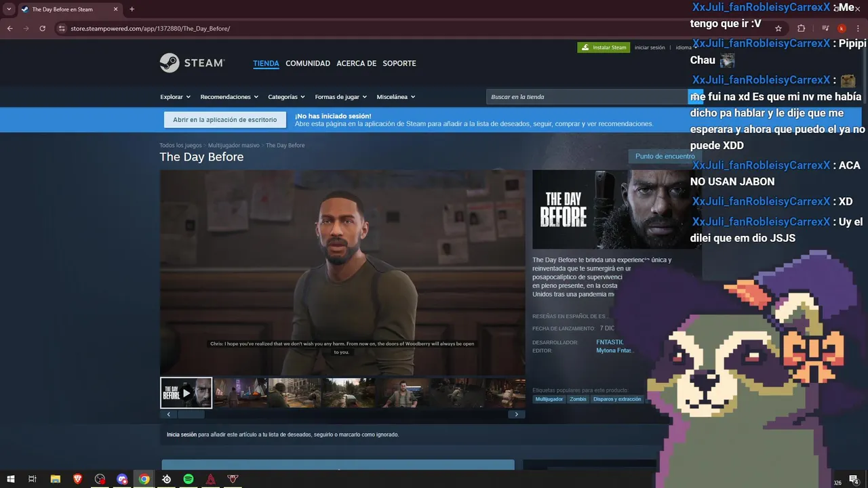Image resolution: width=868 pixels, height=488 pixels.
Task: Click 'The Day Before' breadcrumb link
Action: pyautogui.click(x=285, y=146)
